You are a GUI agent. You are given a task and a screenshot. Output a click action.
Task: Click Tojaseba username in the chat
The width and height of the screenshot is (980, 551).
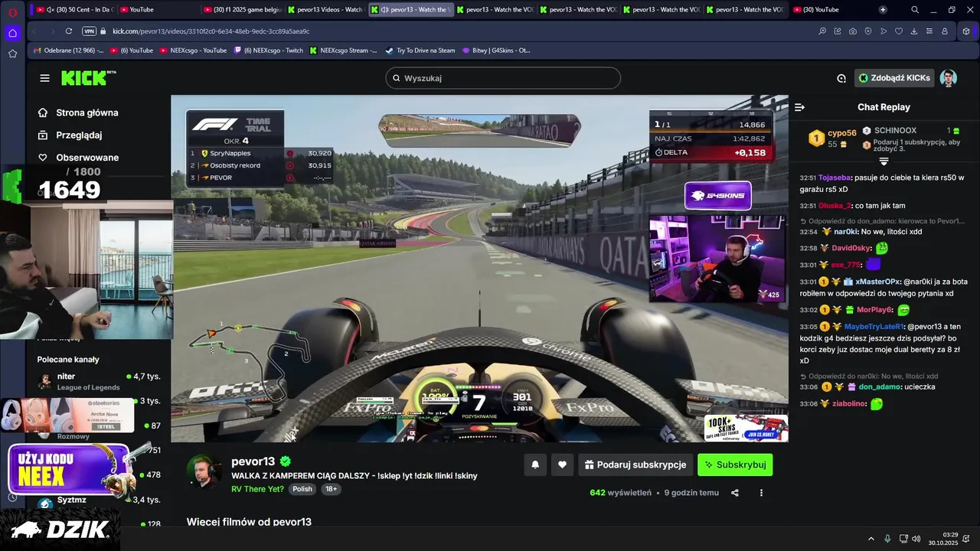point(834,178)
